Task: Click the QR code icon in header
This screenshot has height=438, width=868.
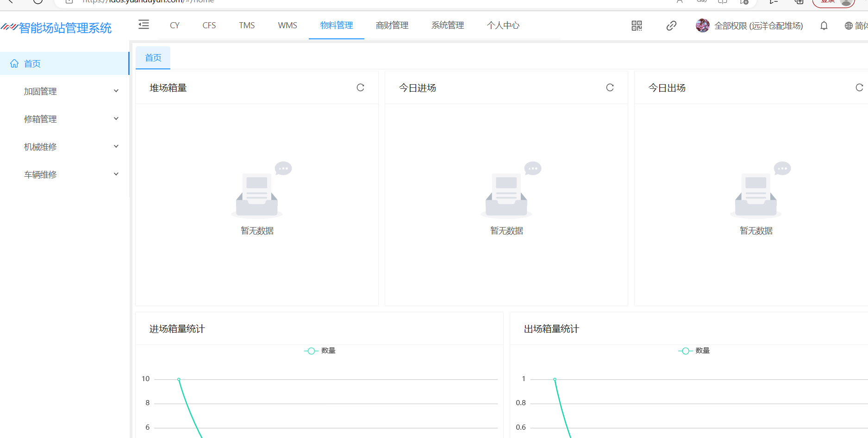Action: pyautogui.click(x=637, y=26)
